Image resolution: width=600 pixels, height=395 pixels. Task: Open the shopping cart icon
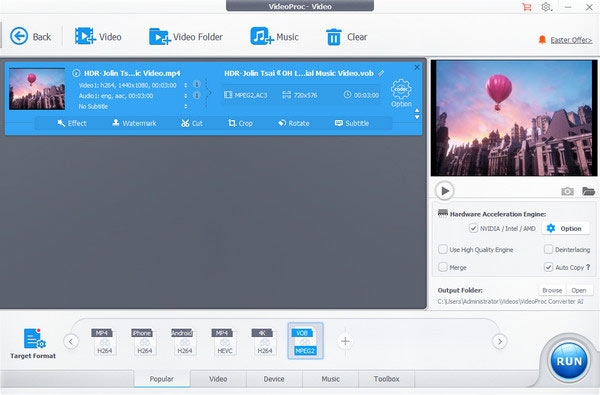point(527,7)
